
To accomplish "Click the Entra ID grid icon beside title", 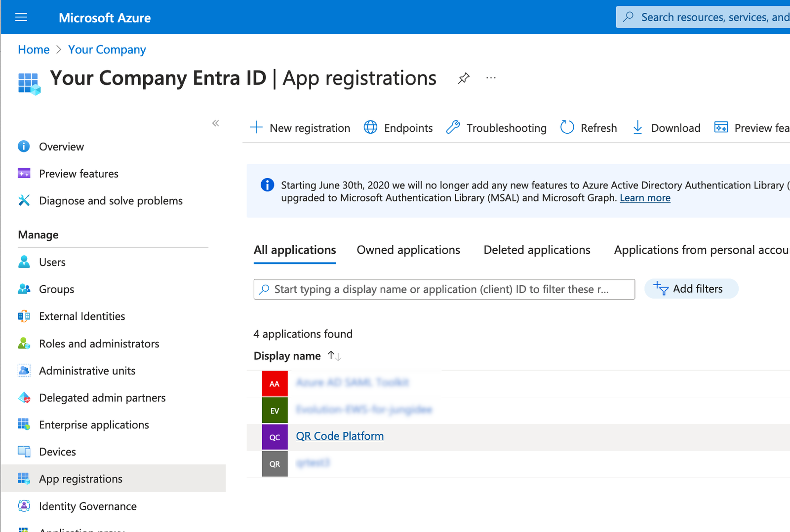I will (29, 83).
